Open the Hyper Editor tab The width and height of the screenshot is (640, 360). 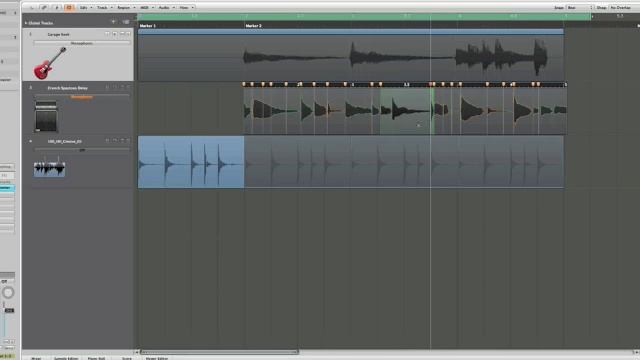tap(157, 358)
